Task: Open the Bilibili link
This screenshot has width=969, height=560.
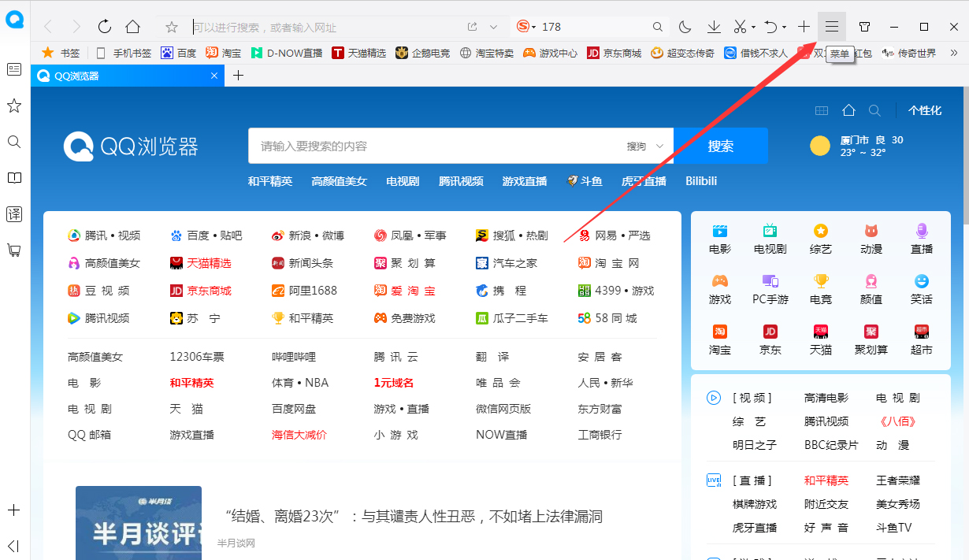Action: 700,180
